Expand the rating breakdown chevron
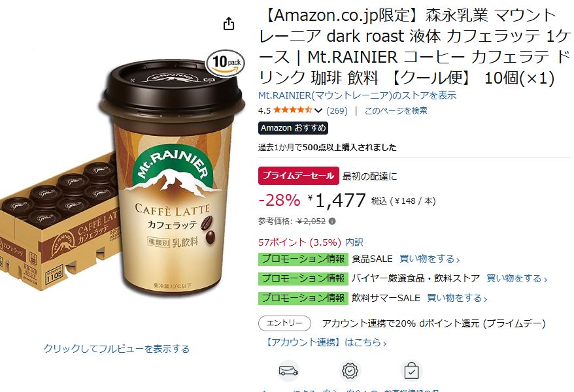 pos(318,110)
